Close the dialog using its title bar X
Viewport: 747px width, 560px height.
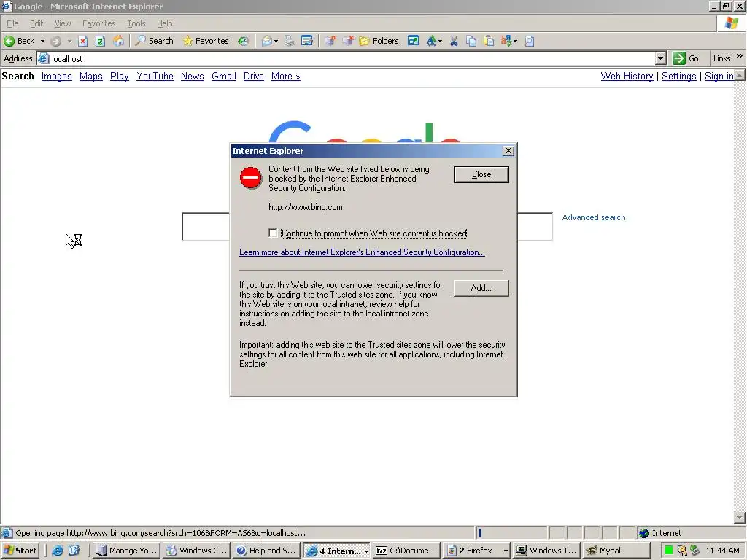coord(508,150)
